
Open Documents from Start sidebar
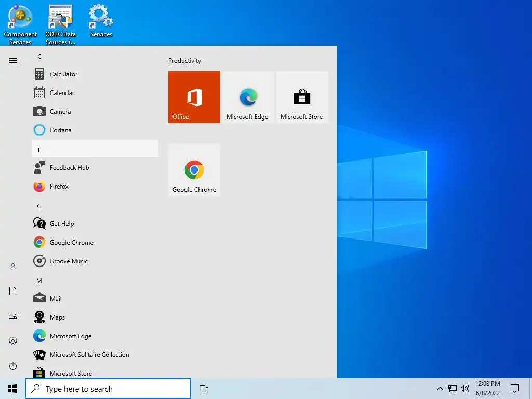click(x=13, y=291)
